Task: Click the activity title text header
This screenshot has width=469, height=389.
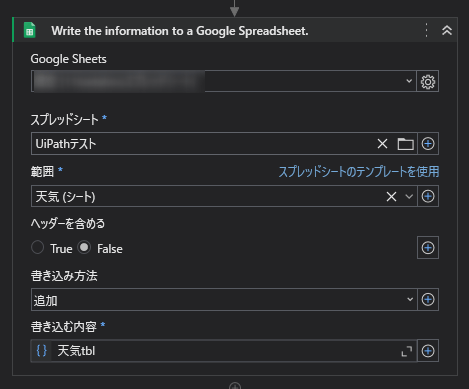Action: [x=180, y=31]
